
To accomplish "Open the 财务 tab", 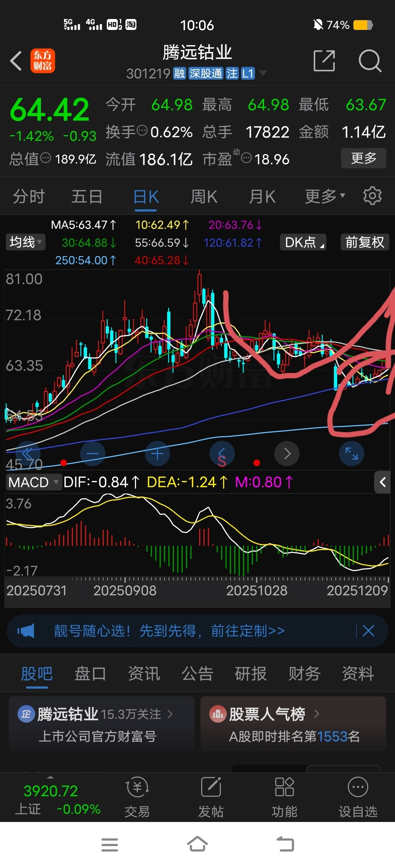I will coord(304,673).
